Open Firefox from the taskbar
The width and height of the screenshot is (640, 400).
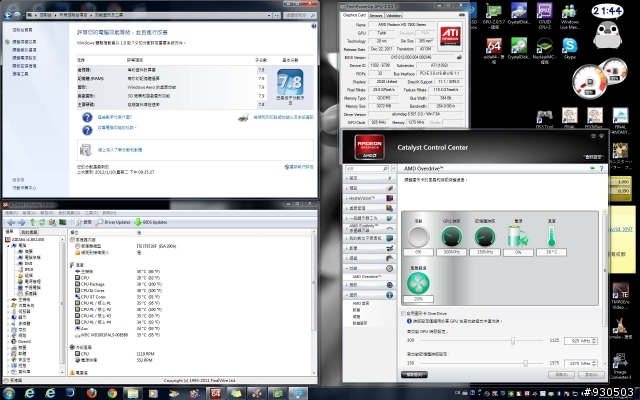91,393
